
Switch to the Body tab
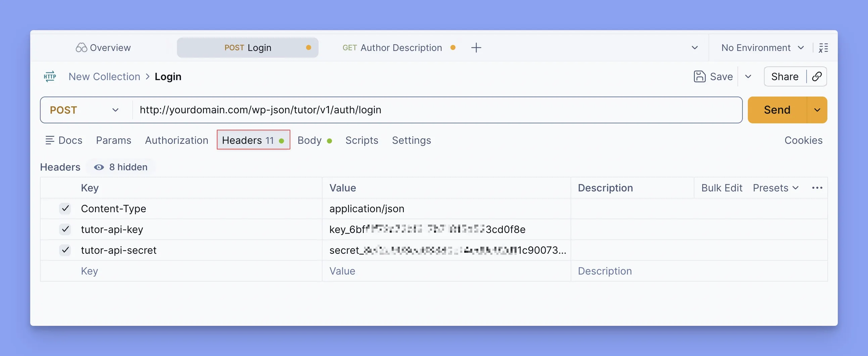(x=315, y=140)
